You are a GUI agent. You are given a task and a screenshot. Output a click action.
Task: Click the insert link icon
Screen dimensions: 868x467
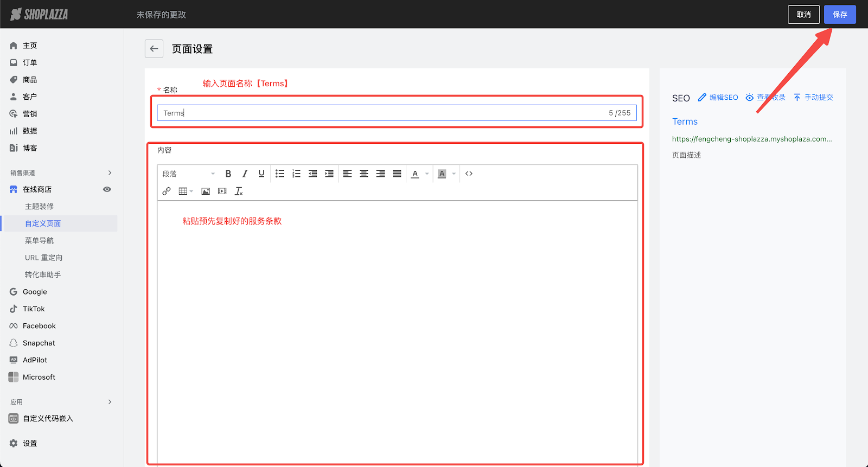[167, 191]
